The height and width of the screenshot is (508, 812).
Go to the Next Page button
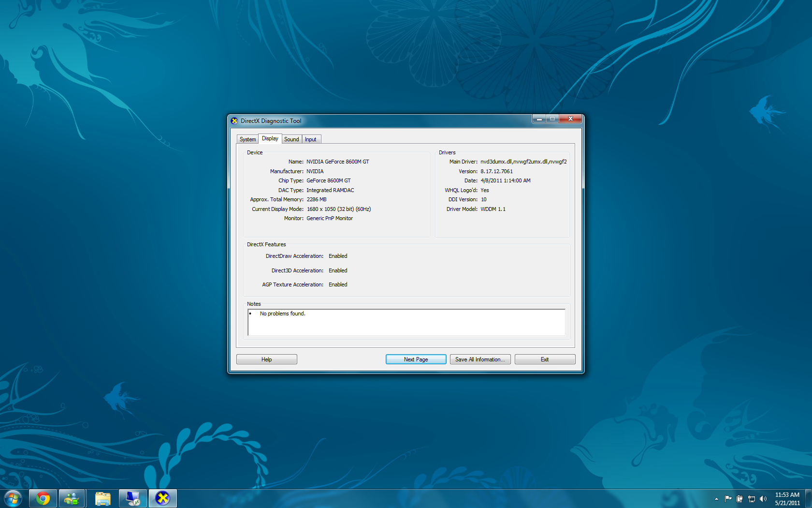click(416, 359)
